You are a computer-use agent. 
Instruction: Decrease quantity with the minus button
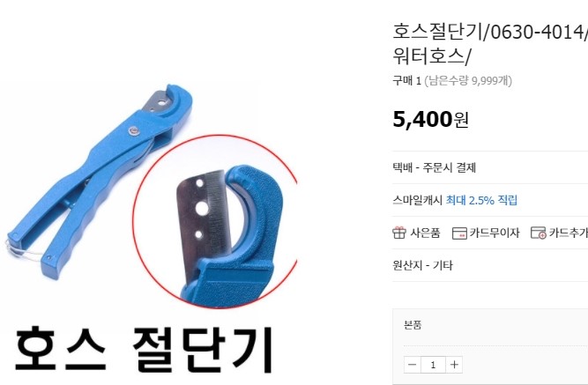click(412, 365)
